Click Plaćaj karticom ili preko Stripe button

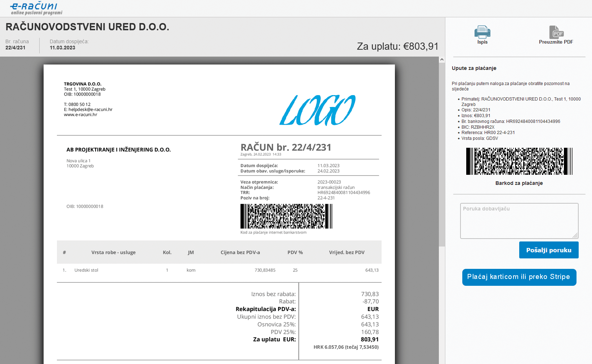(519, 277)
